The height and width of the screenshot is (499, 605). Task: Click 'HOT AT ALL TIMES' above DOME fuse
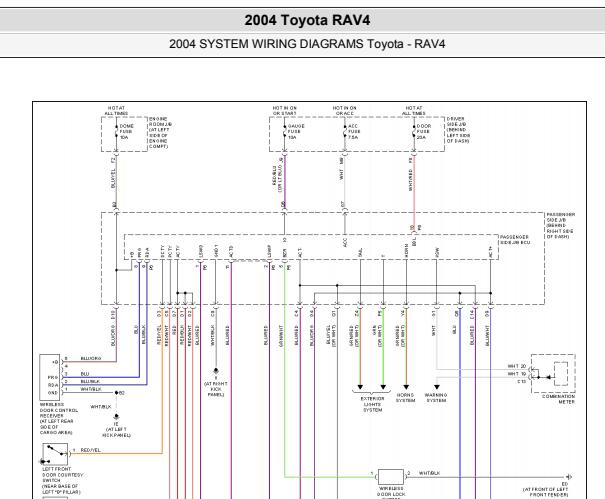[x=116, y=111]
